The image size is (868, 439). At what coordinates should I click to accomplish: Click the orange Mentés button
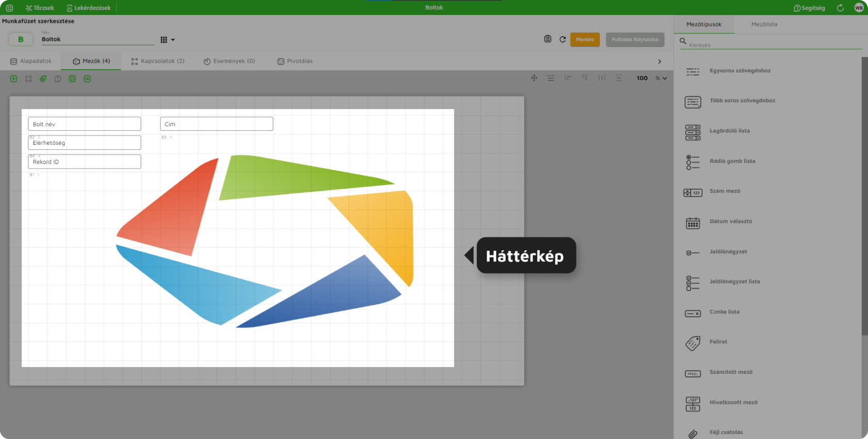(585, 39)
